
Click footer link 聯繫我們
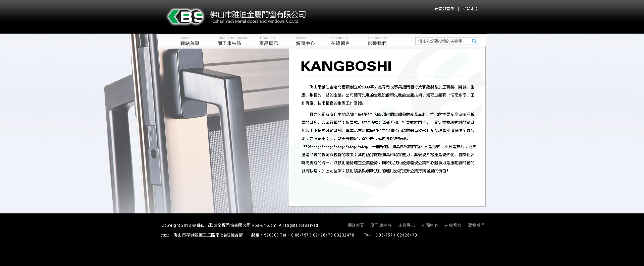click(x=476, y=225)
